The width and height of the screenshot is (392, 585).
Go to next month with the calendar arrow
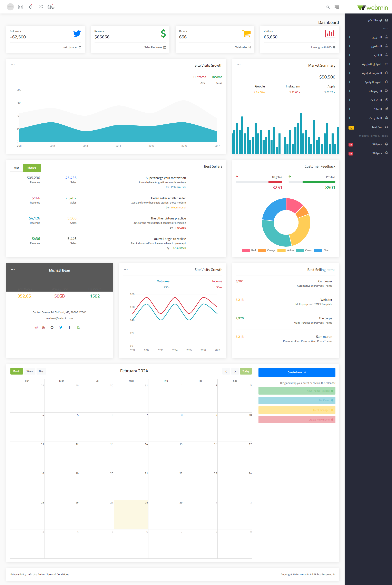point(235,371)
